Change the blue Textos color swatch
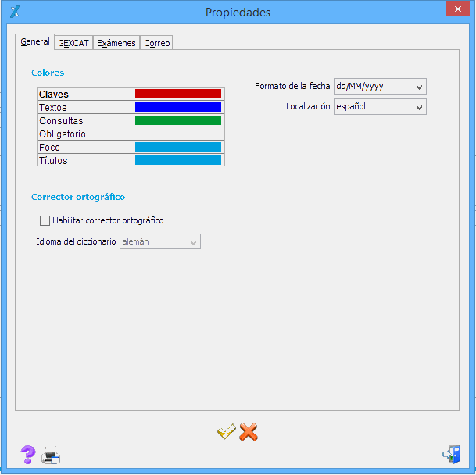Viewport: 476px width, 475px height. point(177,107)
